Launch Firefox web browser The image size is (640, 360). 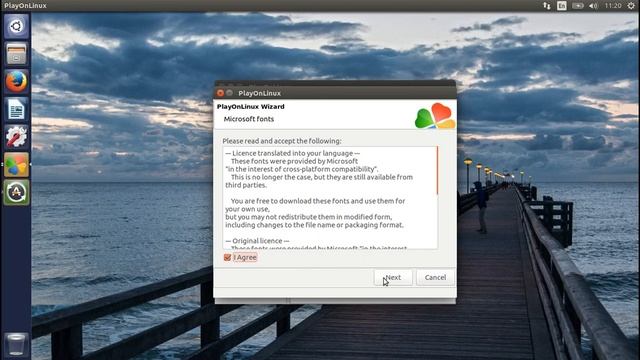(16, 81)
